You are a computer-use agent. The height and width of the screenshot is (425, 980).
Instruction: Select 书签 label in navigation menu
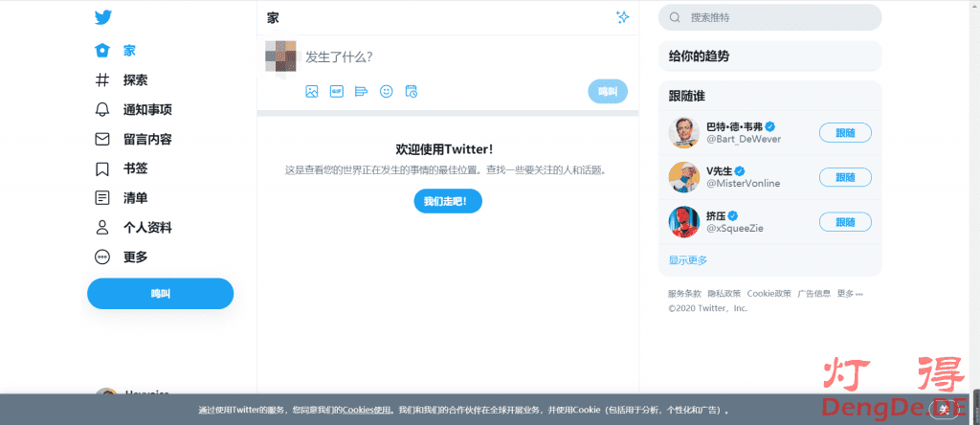coord(136,168)
